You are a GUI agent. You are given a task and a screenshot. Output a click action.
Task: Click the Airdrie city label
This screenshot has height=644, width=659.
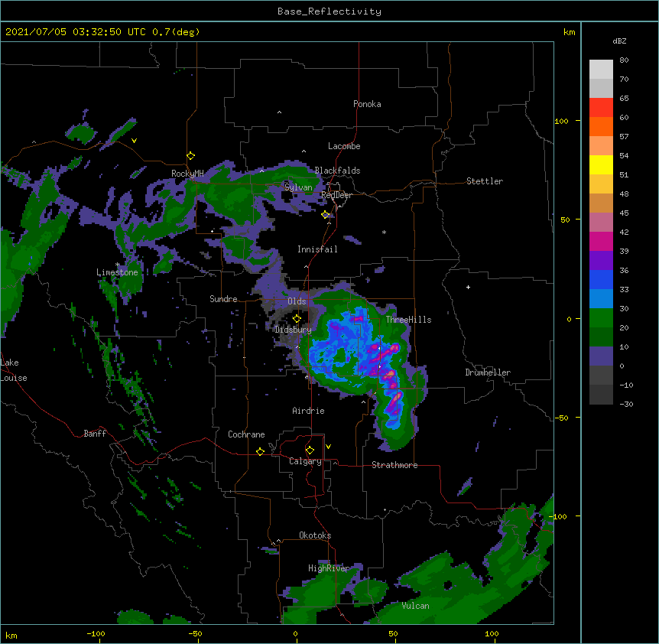(308, 411)
